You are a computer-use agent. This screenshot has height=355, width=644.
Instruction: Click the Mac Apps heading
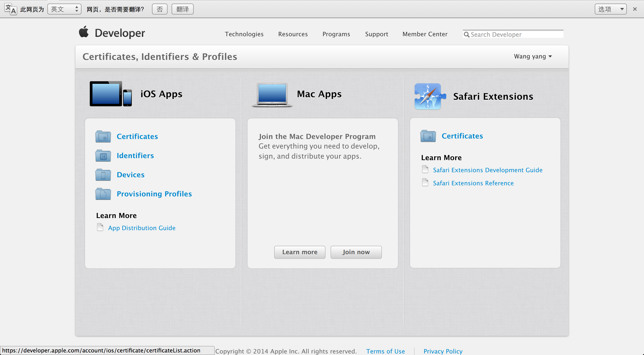click(319, 94)
